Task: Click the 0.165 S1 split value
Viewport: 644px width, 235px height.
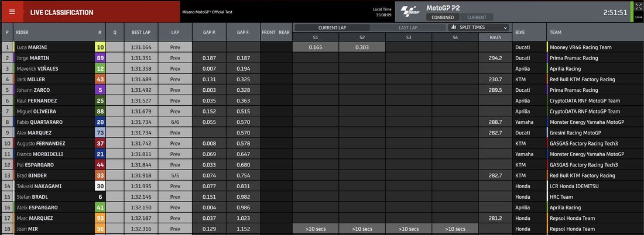Action: [316, 47]
